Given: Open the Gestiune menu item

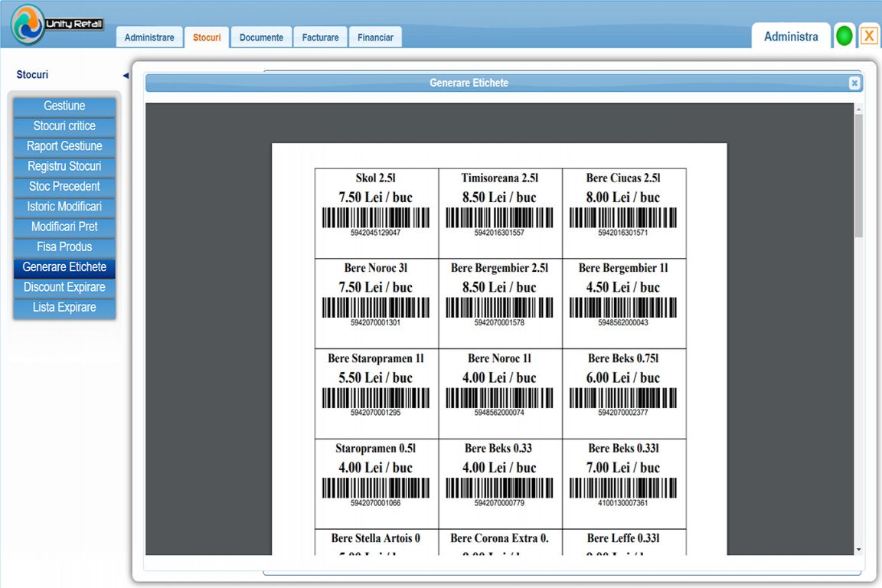Looking at the screenshot, I should 64,106.
